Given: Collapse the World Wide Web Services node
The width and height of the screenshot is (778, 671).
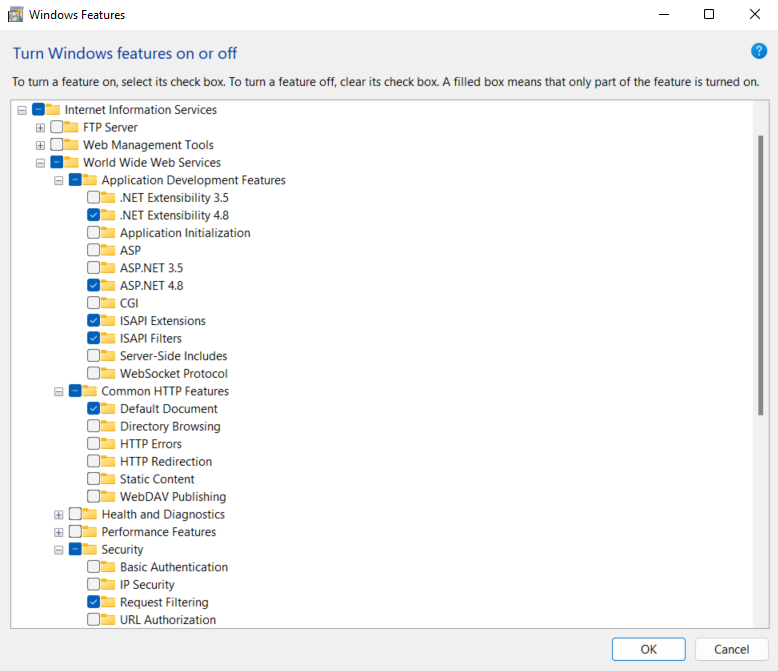Looking at the screenshot, I should click(40, 163).
